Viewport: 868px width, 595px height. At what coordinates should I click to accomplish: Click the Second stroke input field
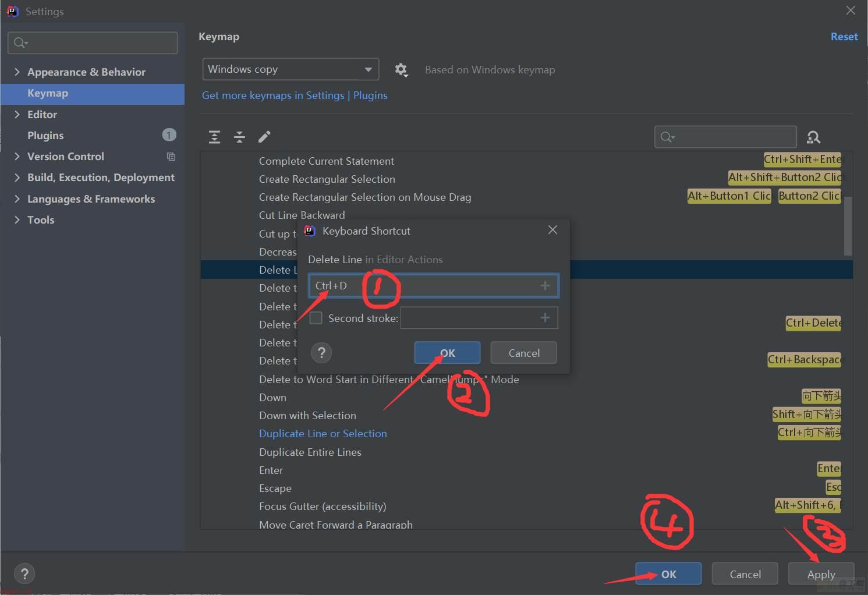[479, 318]
